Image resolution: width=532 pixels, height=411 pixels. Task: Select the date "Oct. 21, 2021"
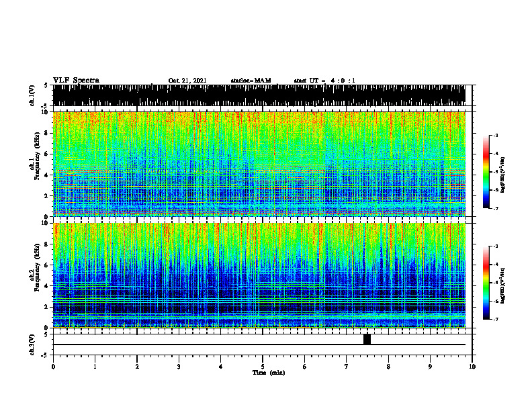[187, 81]
